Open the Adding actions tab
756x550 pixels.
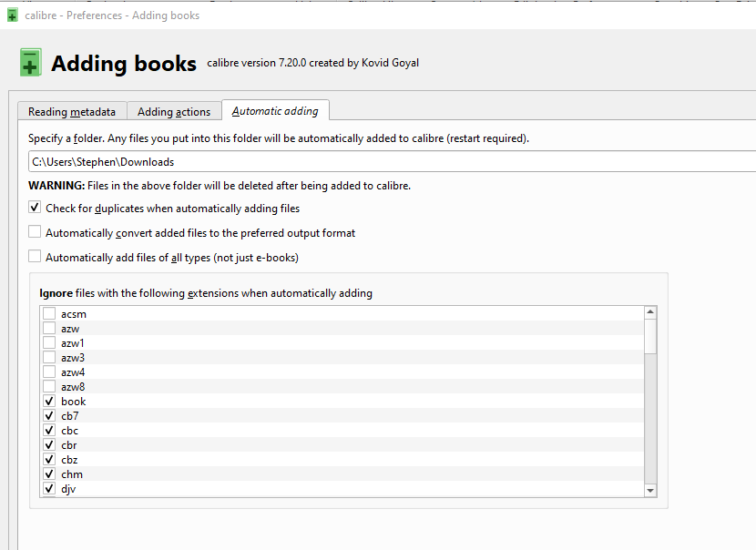(x=174, y=112)
